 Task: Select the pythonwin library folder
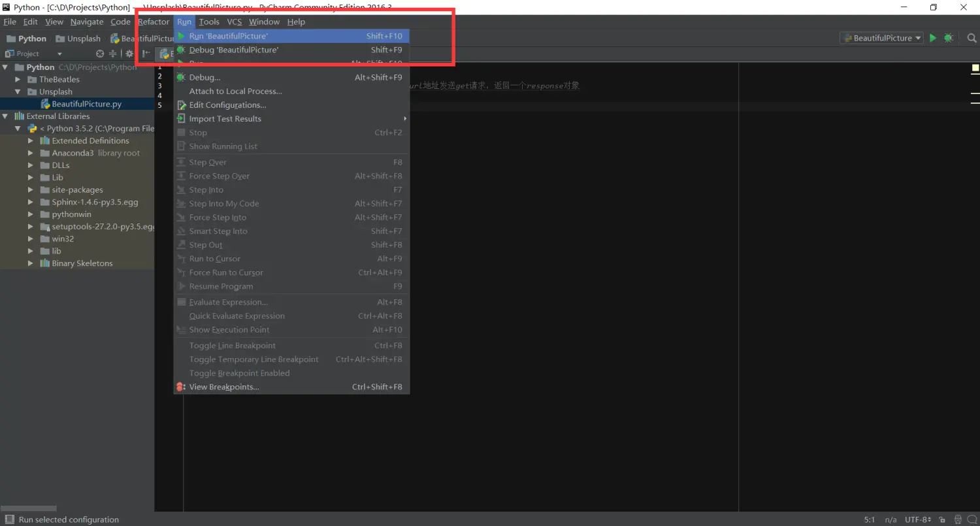coord(71,214)
